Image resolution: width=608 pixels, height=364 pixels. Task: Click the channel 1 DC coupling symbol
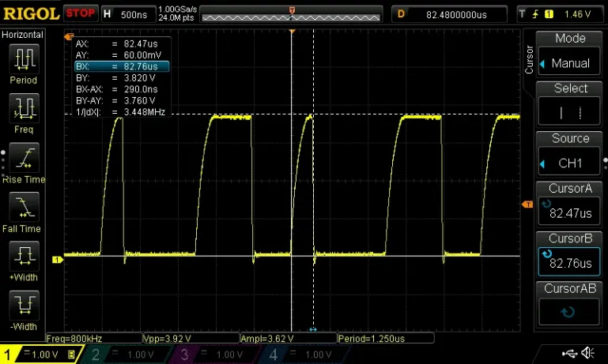coord(27,352)
